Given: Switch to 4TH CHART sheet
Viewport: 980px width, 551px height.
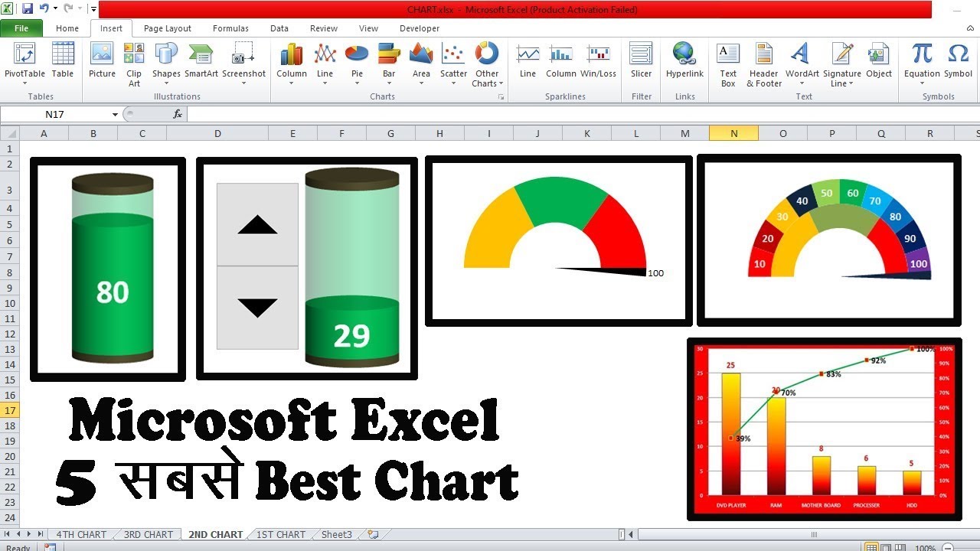Looking at the screenshot, I should [81, 534].
